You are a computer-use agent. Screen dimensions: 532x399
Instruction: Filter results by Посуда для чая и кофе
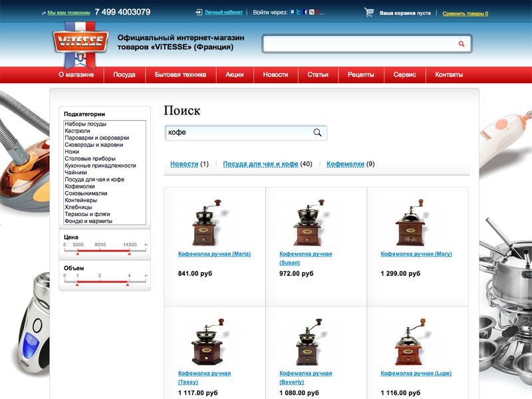click(267, 164)
